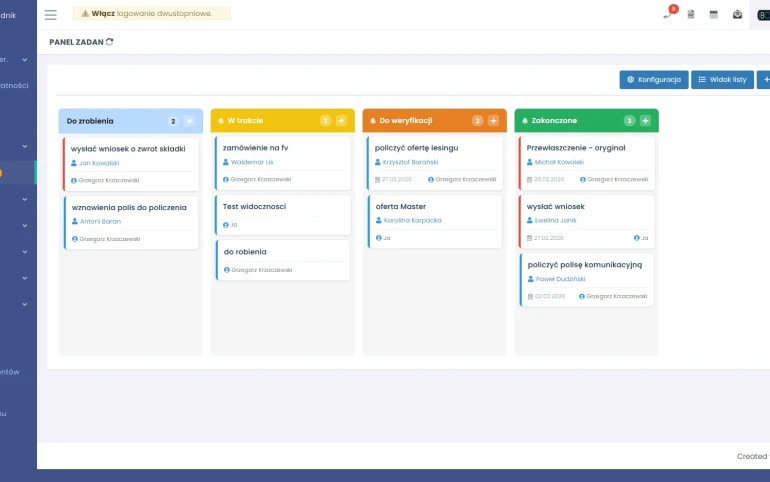Screen dimensions: 770x482
Task: Toggle bell icon in Do weryfikacji header
Action: (372, 121)
